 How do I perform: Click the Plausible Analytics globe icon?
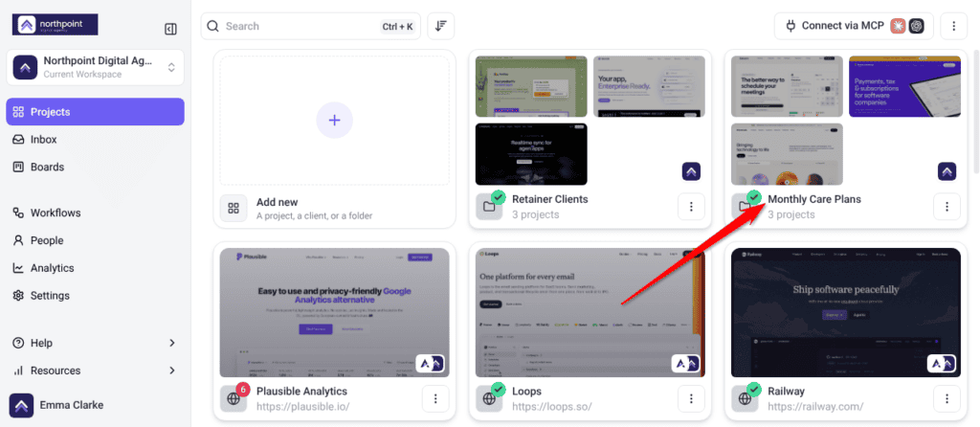[234, 398]
